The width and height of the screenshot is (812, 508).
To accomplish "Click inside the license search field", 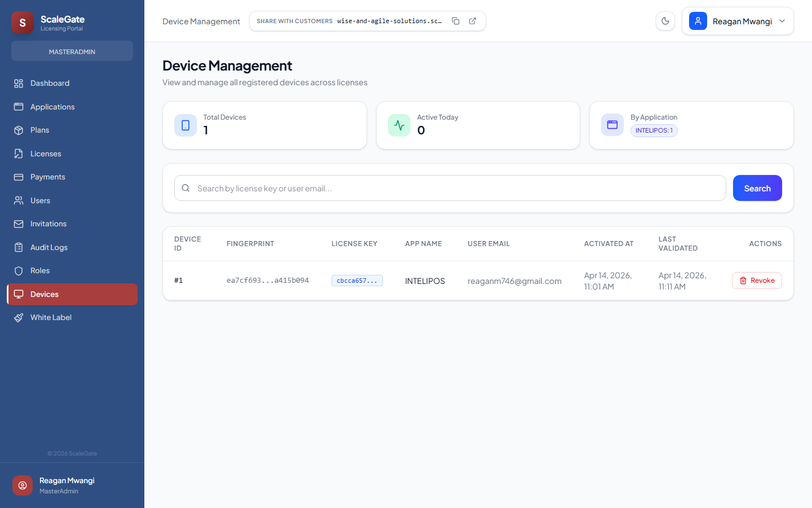I will click(395, 188).
